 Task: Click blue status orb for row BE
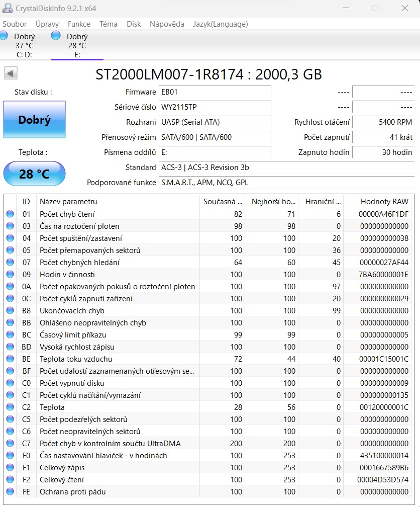[x=11, y=359]
